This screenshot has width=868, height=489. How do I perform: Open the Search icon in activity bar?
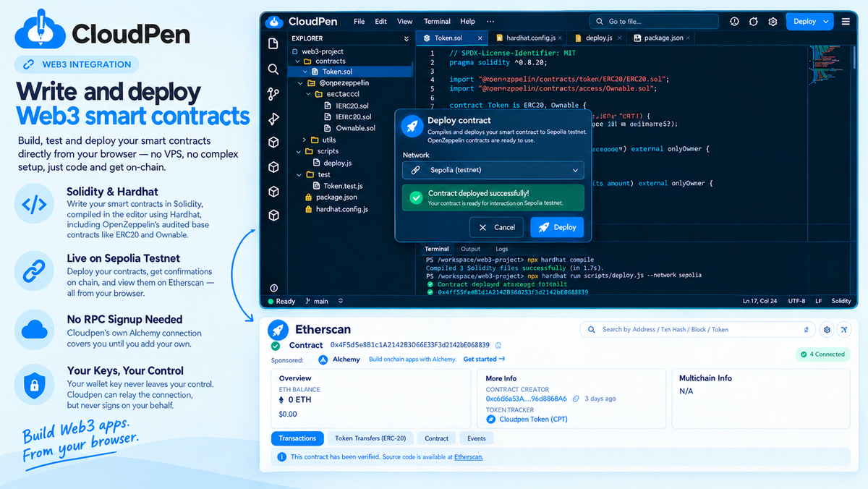point(273,69)
